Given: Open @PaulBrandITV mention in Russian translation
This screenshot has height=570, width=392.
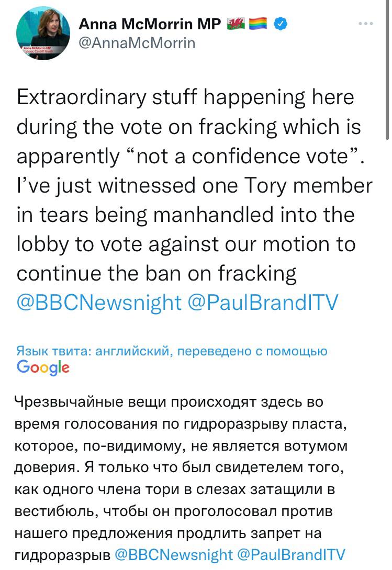Looking at the screenshot, I should click(291, 555).
